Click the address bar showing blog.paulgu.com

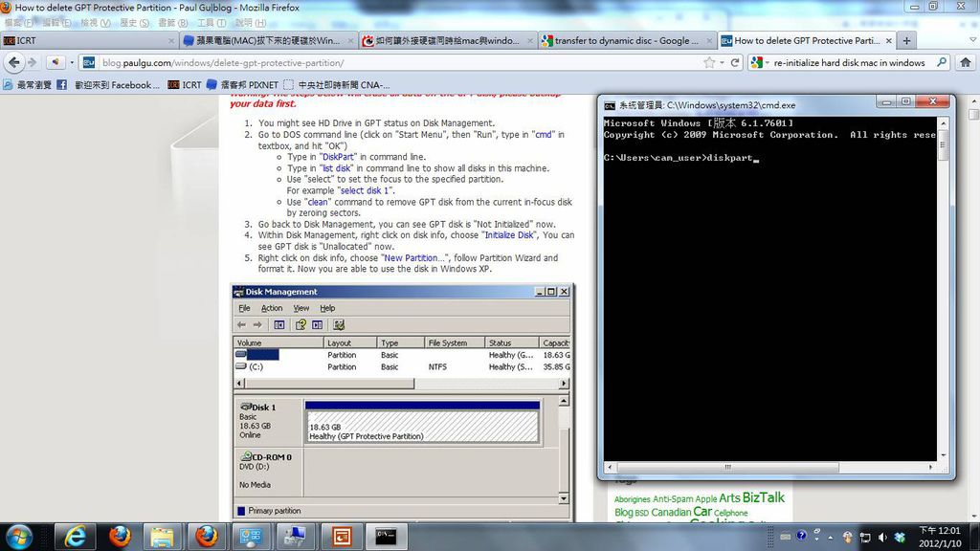click(x=400, y=62)
